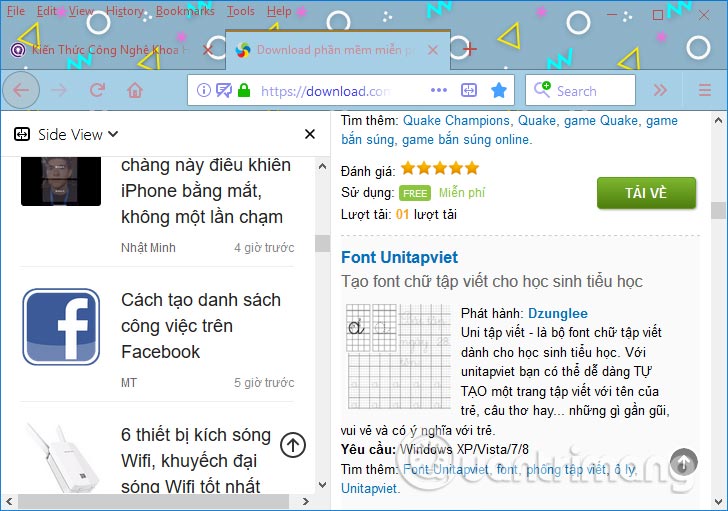The width and height of the screenshot is (728, 511).
Task: Open page actions three-dot menu
Action: [x=439, y=90]
